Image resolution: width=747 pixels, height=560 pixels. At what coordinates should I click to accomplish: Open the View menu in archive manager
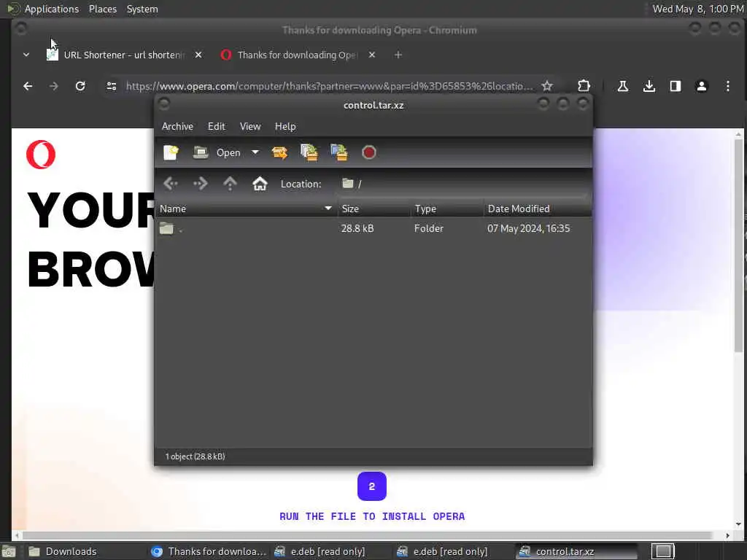(250, 127)
